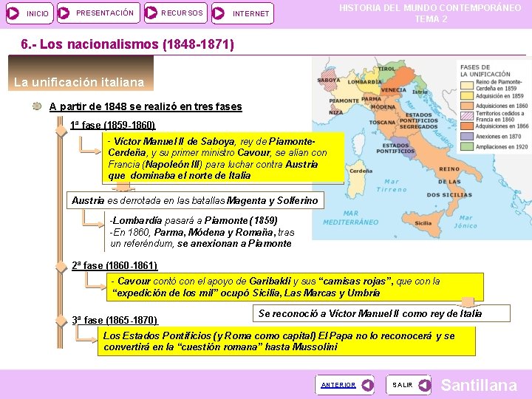Click the Adquisiciones en 1860 legend swatch
The image size is (532, 399).
pos(467,106)
